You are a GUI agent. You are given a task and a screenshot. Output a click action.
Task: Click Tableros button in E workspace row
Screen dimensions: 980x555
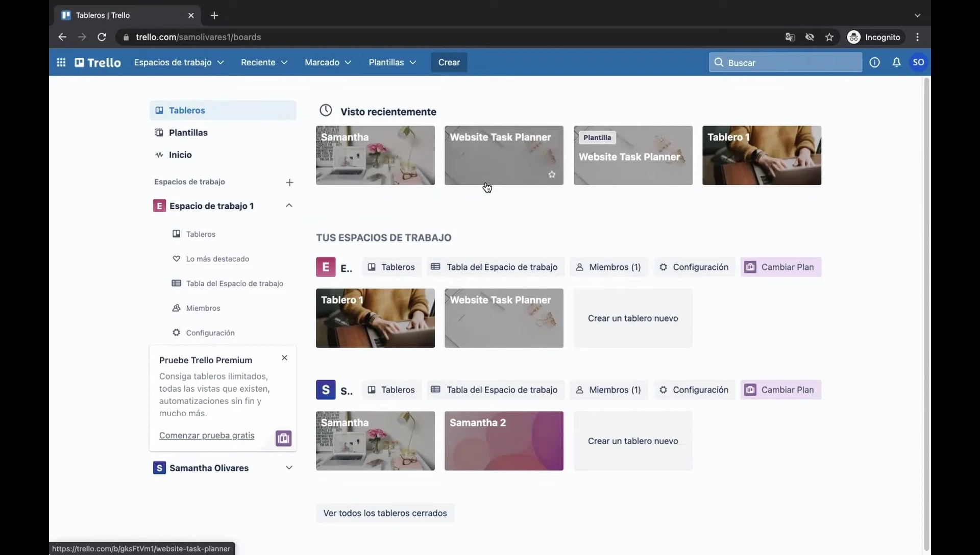coord(391,267)
